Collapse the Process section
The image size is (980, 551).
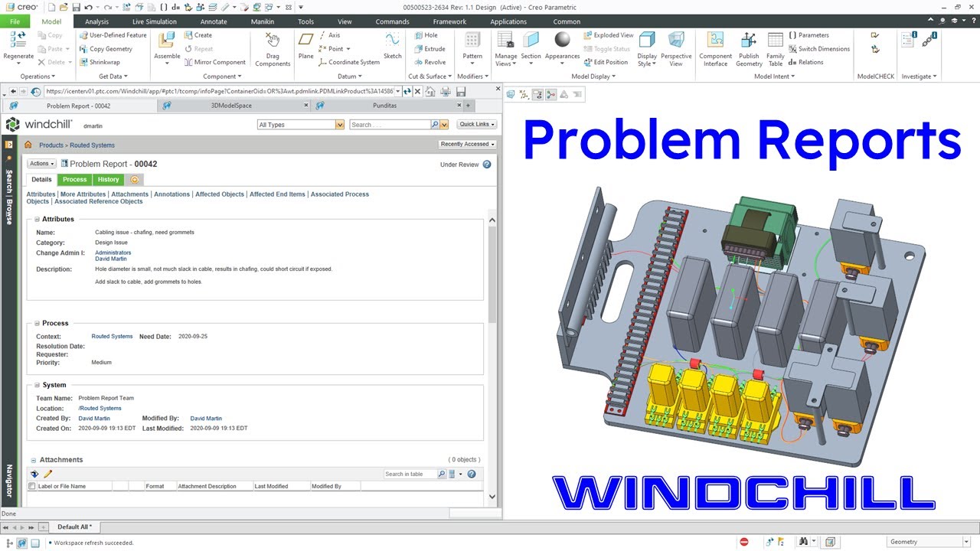pyautogui.click(x=37, y=324)
